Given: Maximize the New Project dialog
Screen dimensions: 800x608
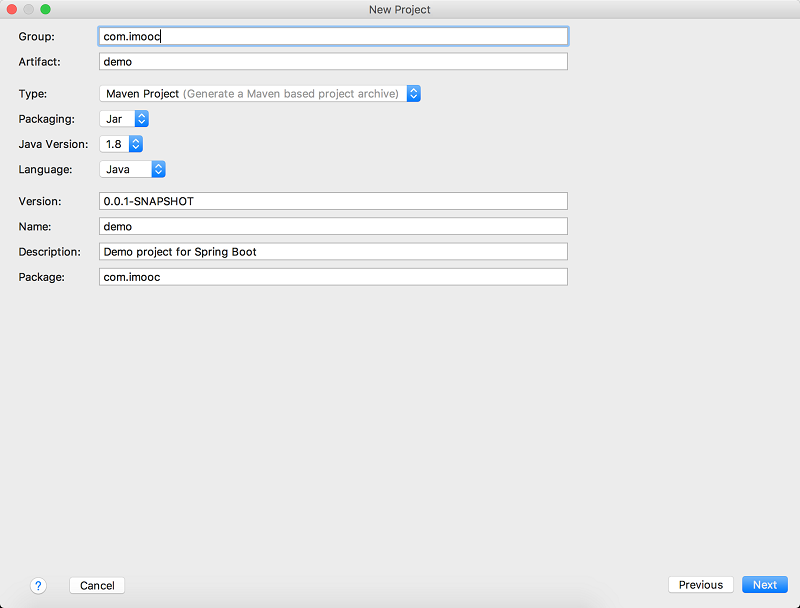Looking at the screenshot, I should (45, 9).
